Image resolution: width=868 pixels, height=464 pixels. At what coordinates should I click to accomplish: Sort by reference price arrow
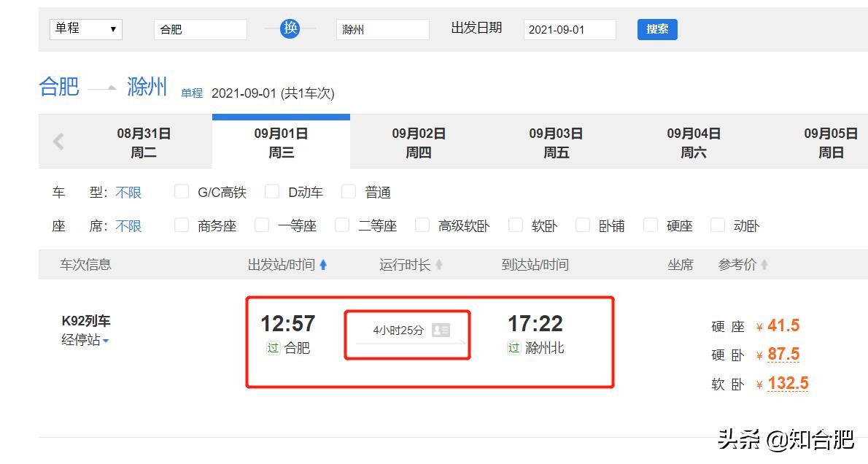pos(764,265)
